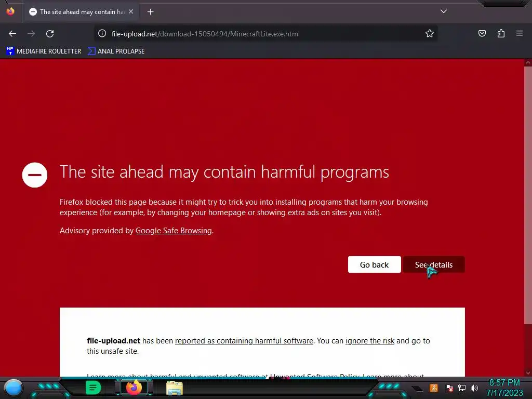Click the white minus warning icon

35,175
